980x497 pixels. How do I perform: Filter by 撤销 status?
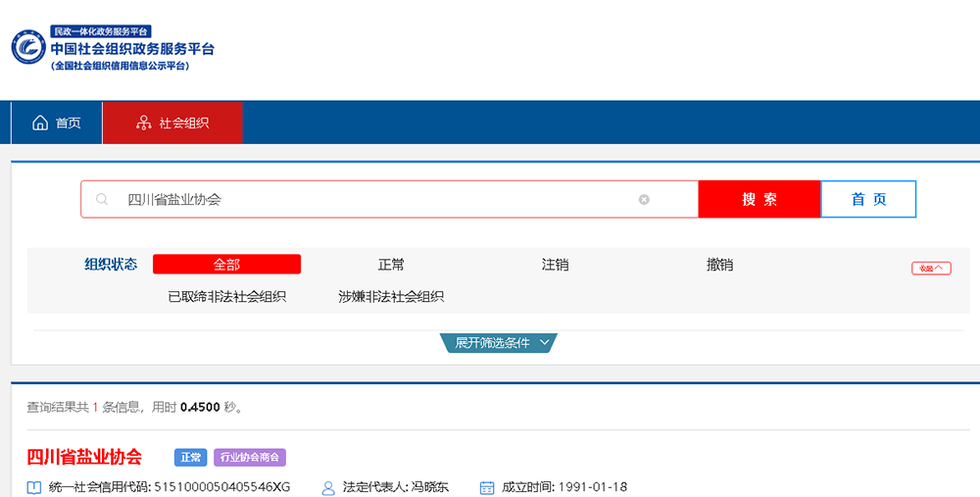pos(719,265)
